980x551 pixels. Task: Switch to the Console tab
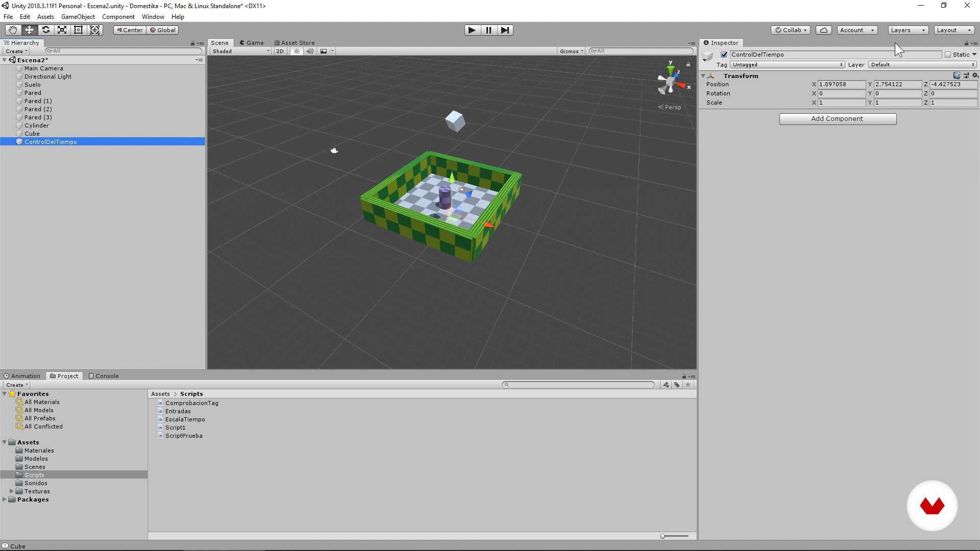(104, 376)
